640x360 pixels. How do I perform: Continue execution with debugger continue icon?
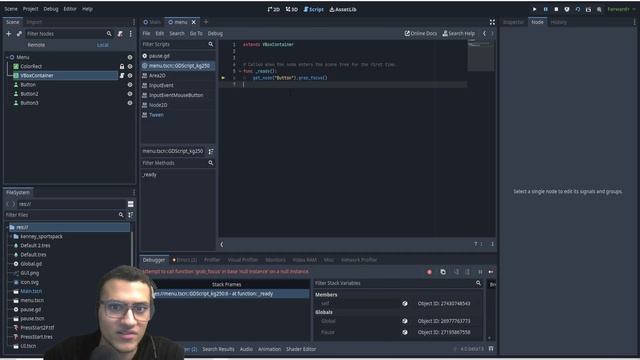click(x=491, y=272)
